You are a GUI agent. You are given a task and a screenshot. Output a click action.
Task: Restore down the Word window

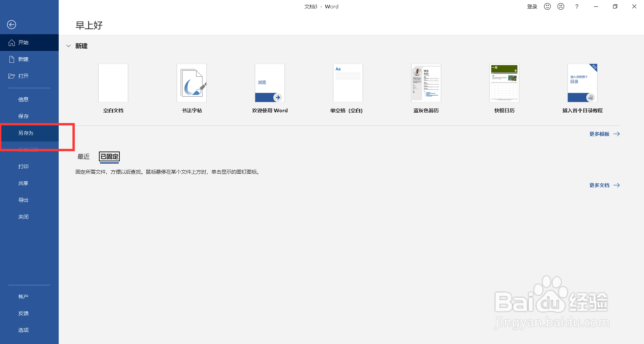tap(615, 6)
